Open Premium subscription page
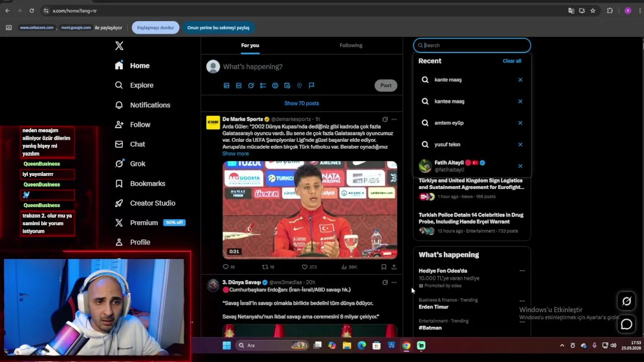The image size is (644, 362). pyautogui.click(x=136, y=222)
